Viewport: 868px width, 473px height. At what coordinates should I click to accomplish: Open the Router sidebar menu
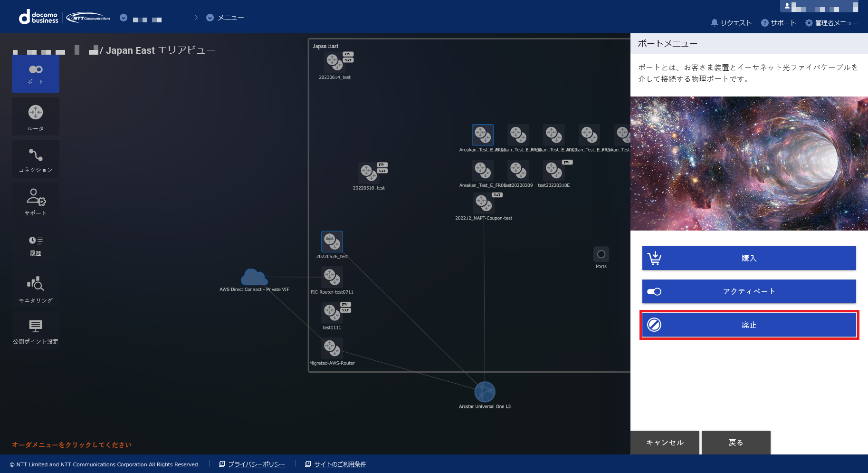(x=36, y=116)
